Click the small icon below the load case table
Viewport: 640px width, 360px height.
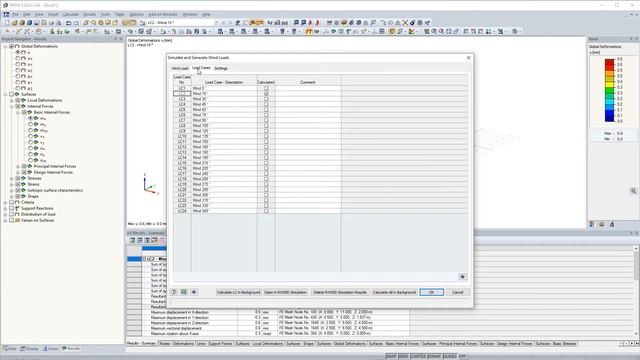pos(462,277)
